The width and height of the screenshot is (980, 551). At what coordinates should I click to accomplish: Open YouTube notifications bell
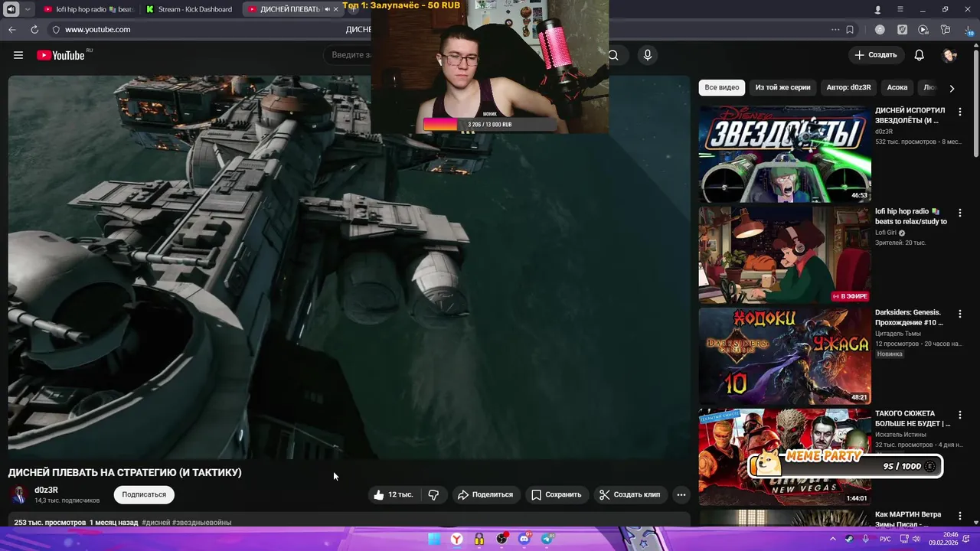[x=919, y=55]
